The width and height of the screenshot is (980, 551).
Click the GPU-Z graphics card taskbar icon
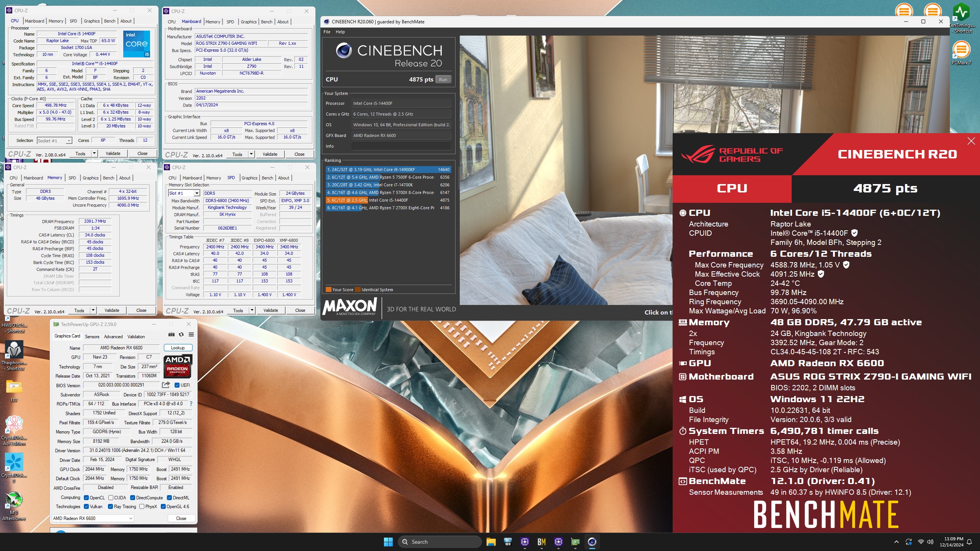coord(575,541)
